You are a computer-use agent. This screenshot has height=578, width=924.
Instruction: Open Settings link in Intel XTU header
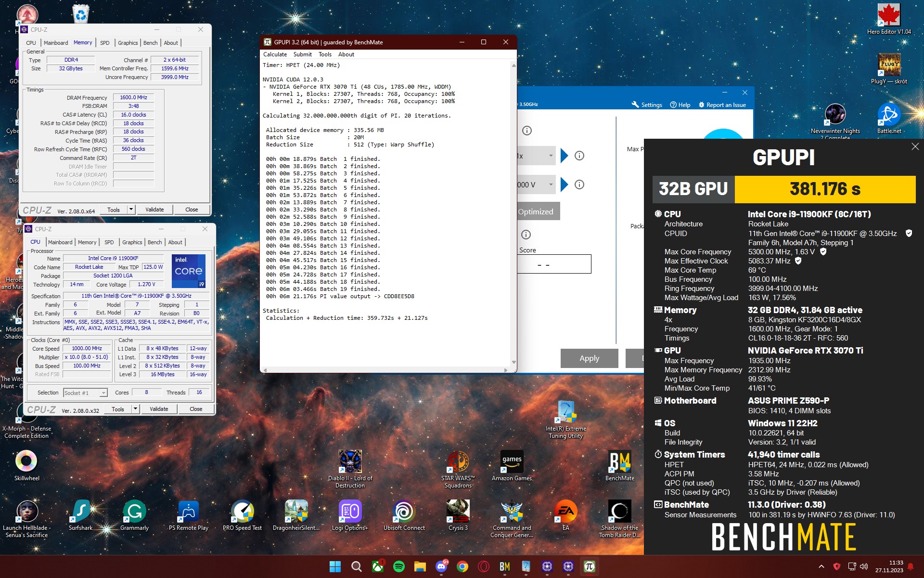647,105
